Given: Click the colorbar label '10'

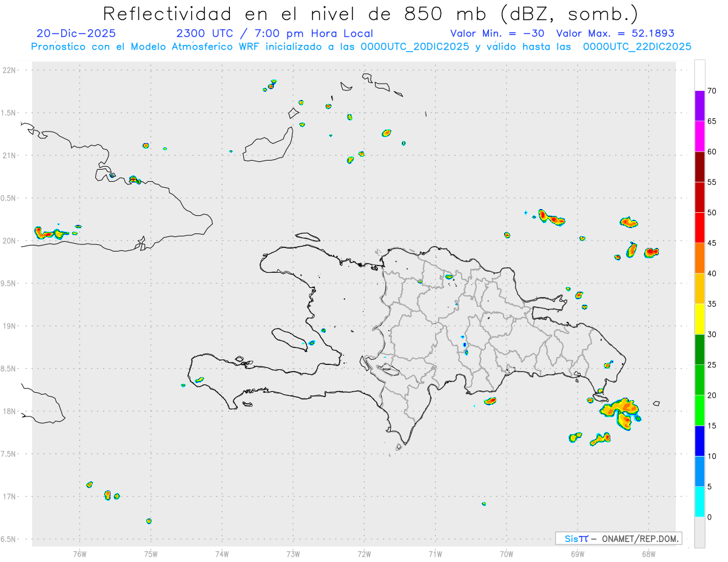Looking at the screenshot, I should tap(712, 456).
